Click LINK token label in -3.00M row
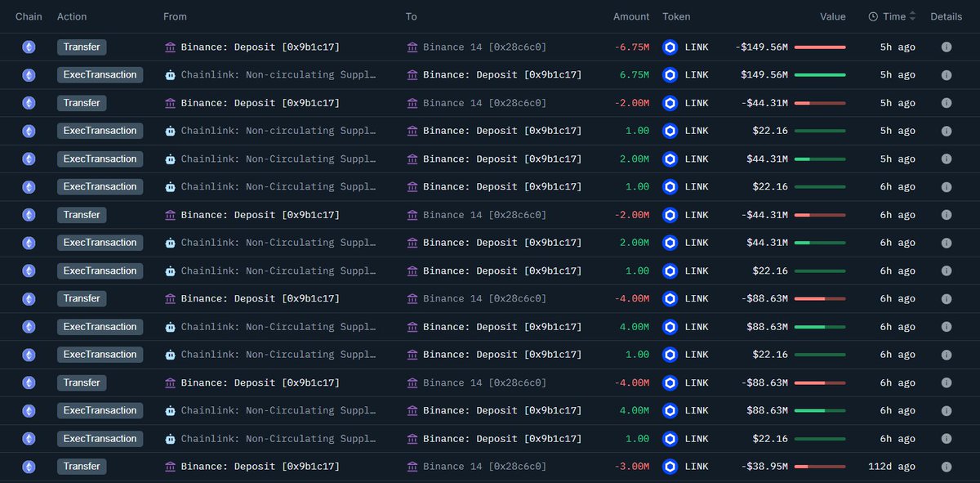 (697, 467)
